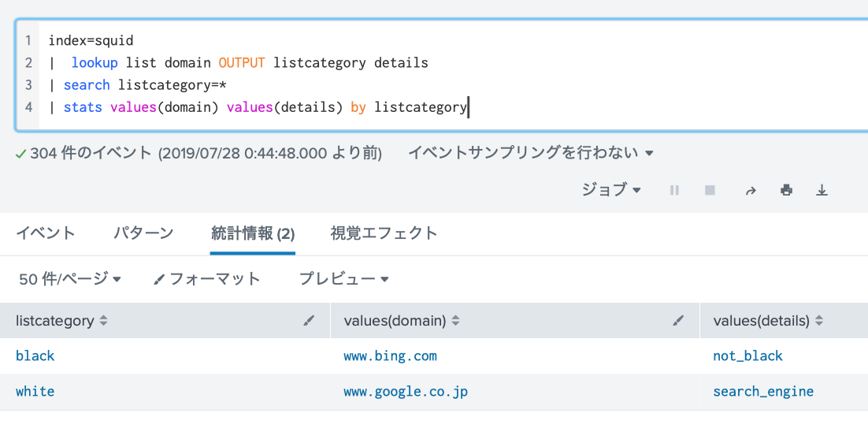868x421 pixels.
Task: Click the white listcategory cell
Action: 35,392
